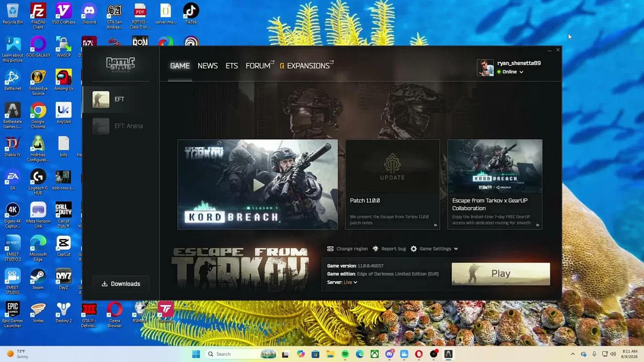Select the Meta Horizon Link desktop icon
Image resolution: width=644 pixels, height=362 pixels.
coord(38,216)
